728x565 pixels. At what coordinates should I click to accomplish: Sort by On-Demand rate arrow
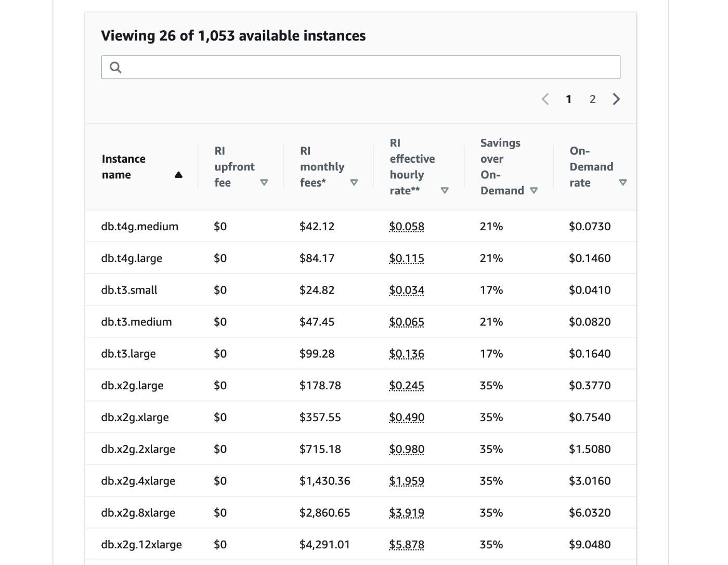623,182
